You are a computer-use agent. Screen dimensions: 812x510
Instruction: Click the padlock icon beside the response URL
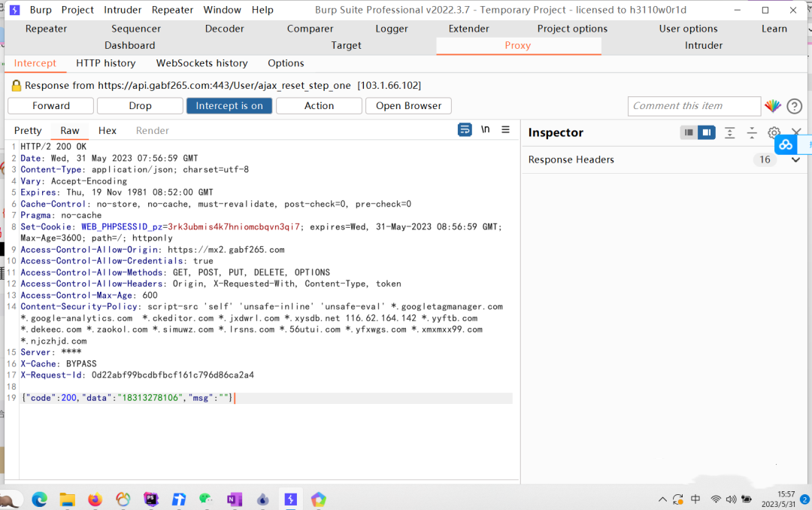pyautogui.click(x=16, y=86)
